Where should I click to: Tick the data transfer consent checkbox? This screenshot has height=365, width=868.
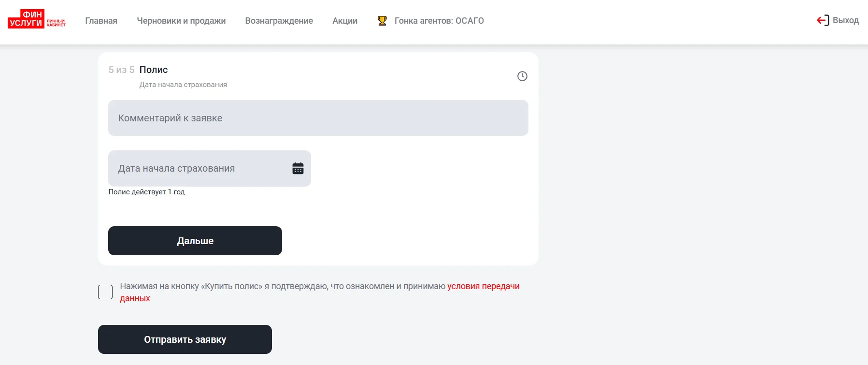coord(105,292)
